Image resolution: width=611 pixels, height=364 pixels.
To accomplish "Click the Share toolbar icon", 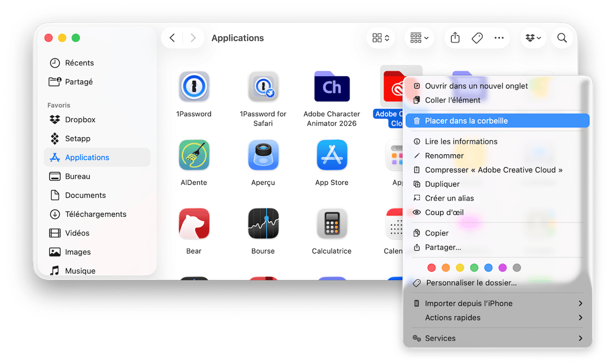I will click(x=455, y=38).
